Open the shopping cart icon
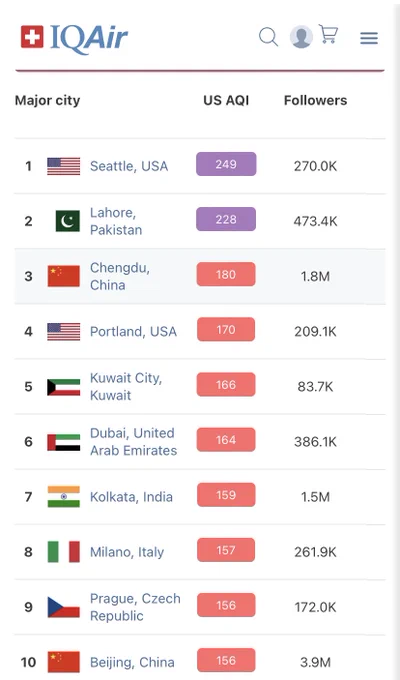Viewport: 400px width, 680px height. 328,34
